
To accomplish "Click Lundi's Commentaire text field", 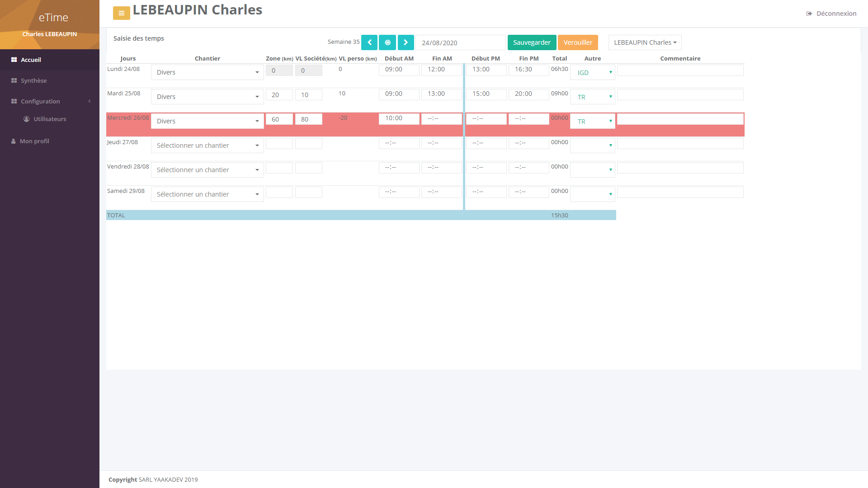I will [x=680, y=70].
